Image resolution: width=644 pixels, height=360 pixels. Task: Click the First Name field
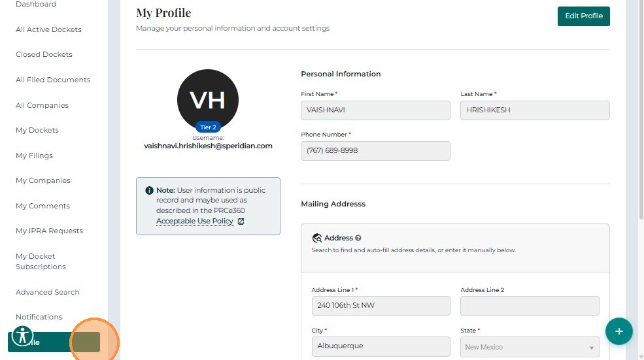[x=375, y=110]
